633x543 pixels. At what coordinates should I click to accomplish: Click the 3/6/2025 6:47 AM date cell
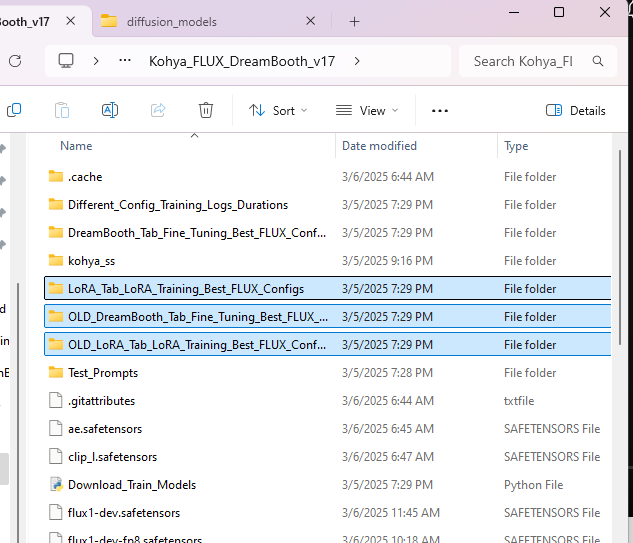click(388, 457)
